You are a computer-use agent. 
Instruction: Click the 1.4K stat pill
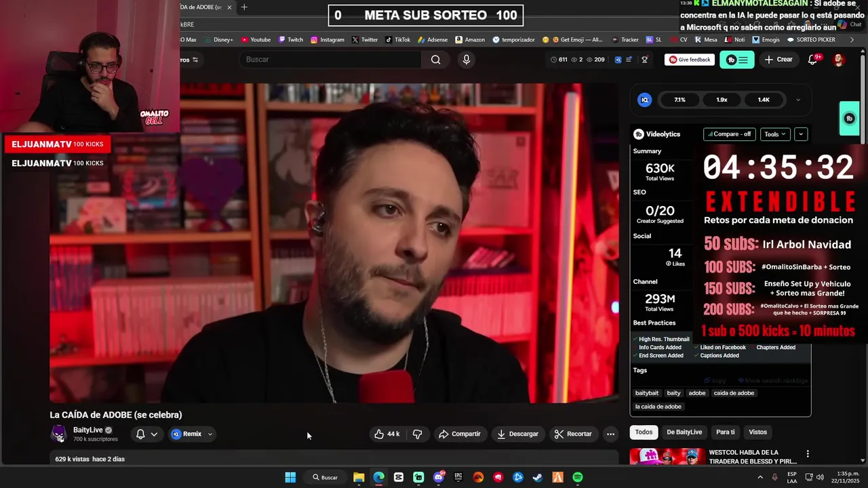coord(764,100)
